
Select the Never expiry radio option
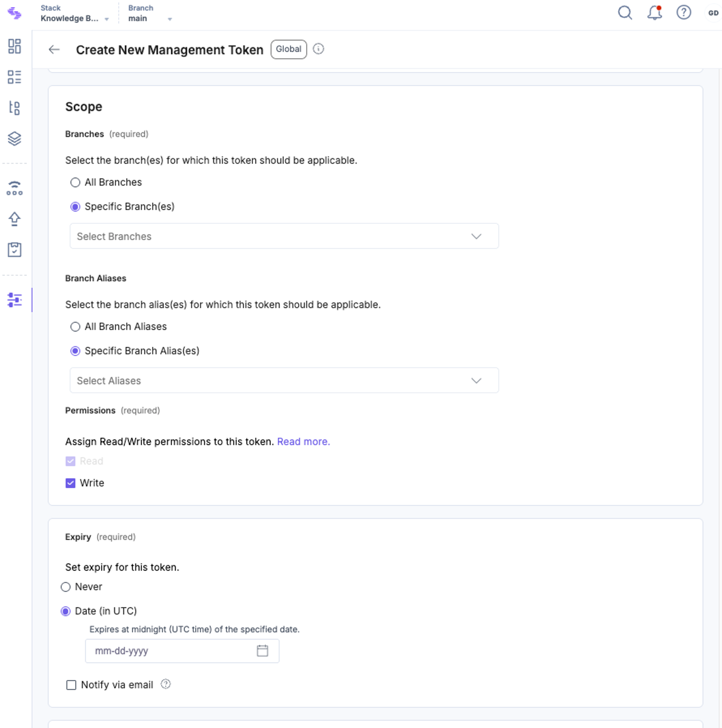66,587
